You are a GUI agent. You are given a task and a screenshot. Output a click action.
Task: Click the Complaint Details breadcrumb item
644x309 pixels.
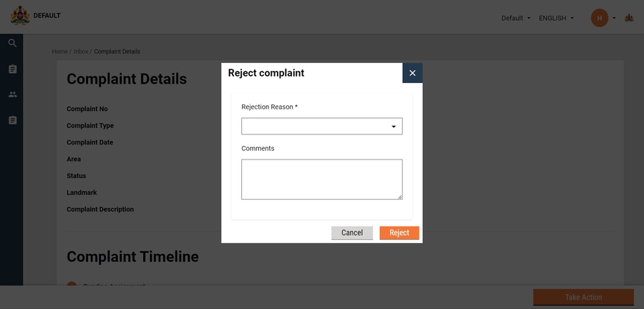[117, 51]
